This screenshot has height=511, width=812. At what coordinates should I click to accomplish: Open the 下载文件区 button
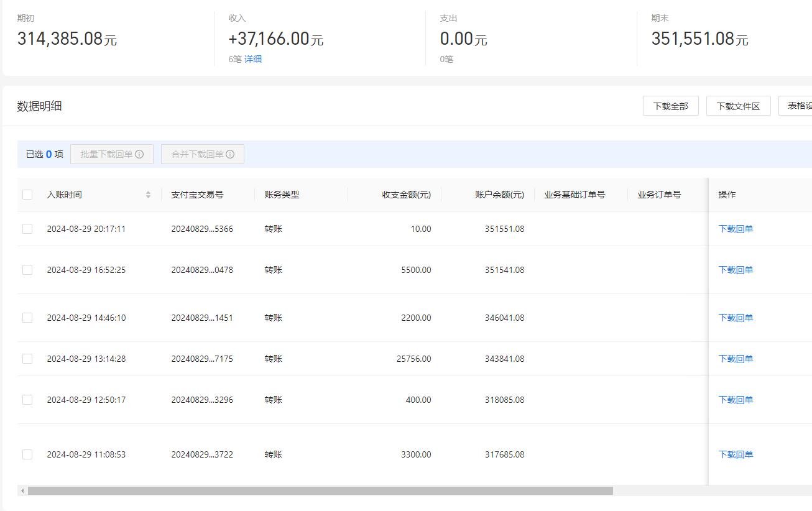pyautogui.click(x=739, y=106)
